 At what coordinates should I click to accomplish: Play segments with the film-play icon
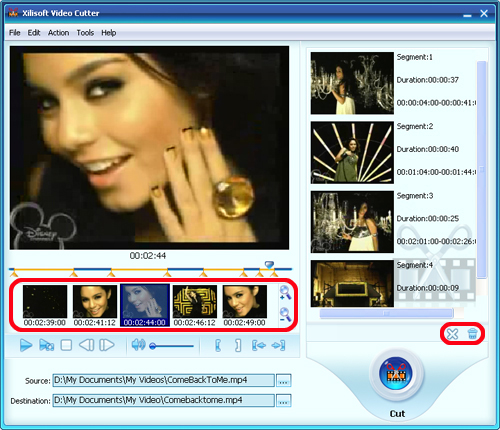tap(47, 345)
